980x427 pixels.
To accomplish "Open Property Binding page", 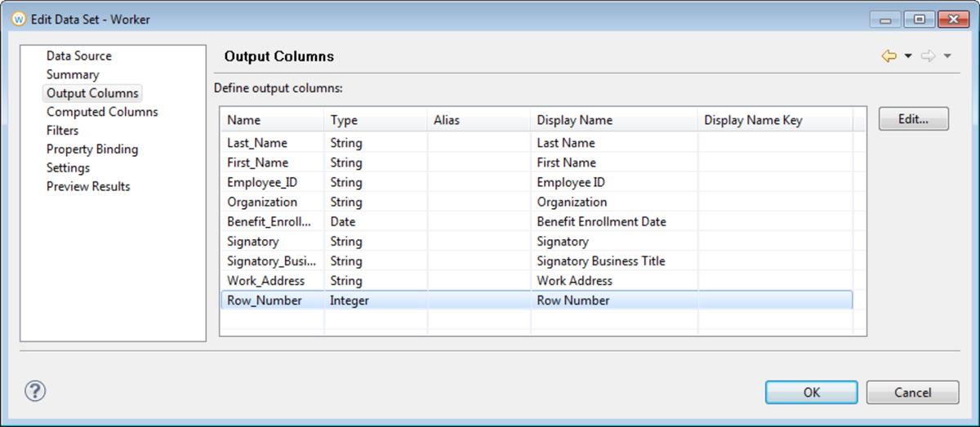I will coord(92,149).
